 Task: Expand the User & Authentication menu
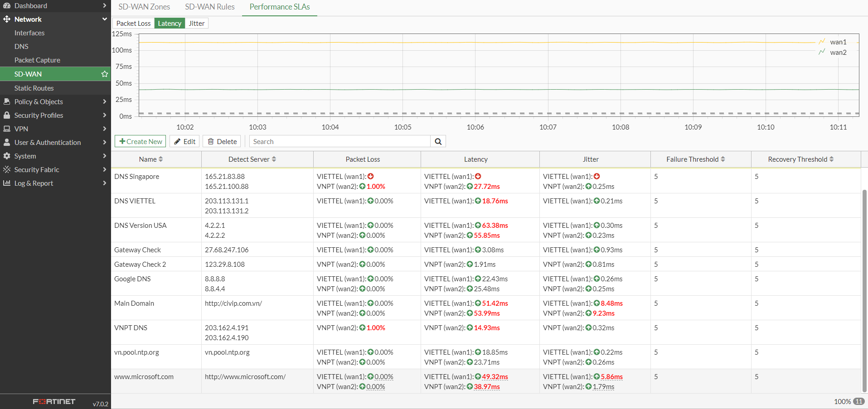(55, 142)
